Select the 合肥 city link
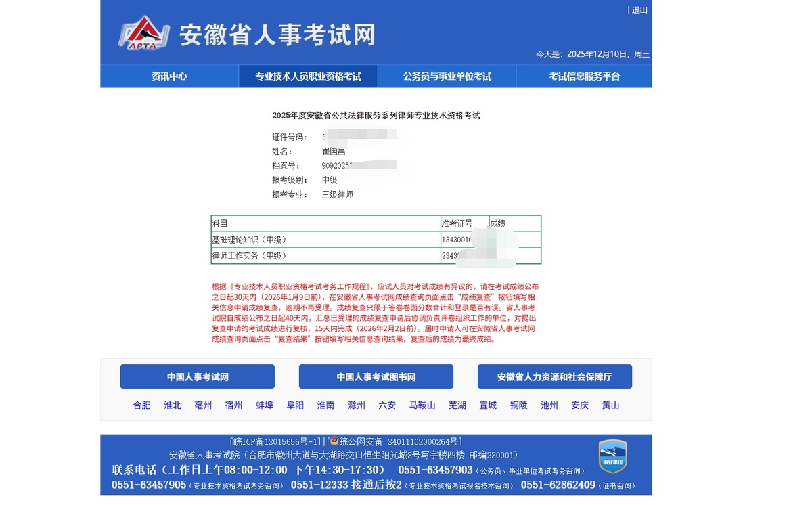Viewport: 812px width, 505px height. (142, 405)
